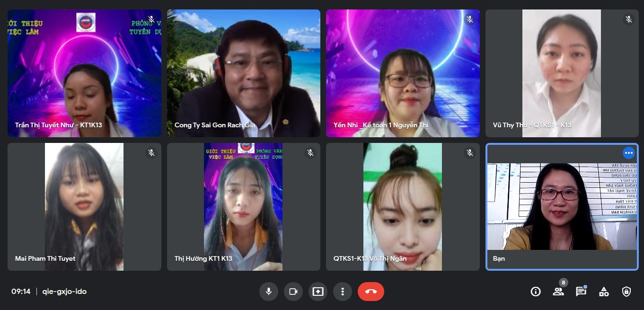Select the Trần Thị Tuyết Như video tile
Screen dimensions: 644x310
[x=84, y=73]
